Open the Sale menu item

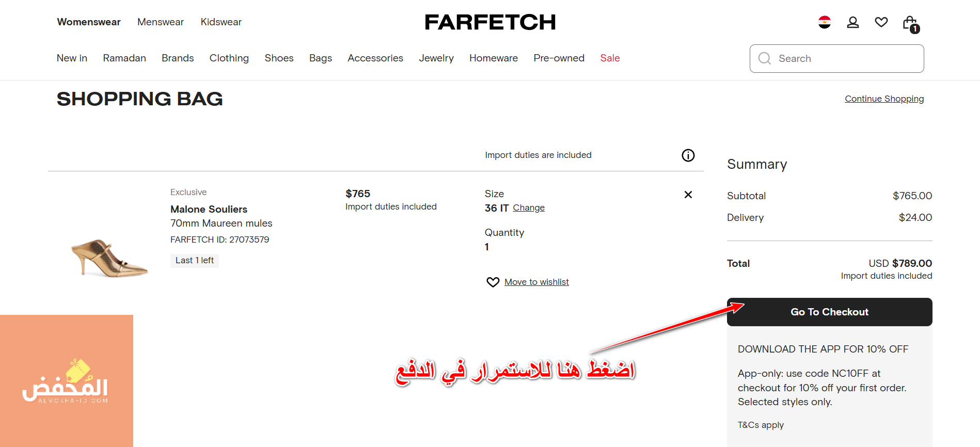click(609, 58)
